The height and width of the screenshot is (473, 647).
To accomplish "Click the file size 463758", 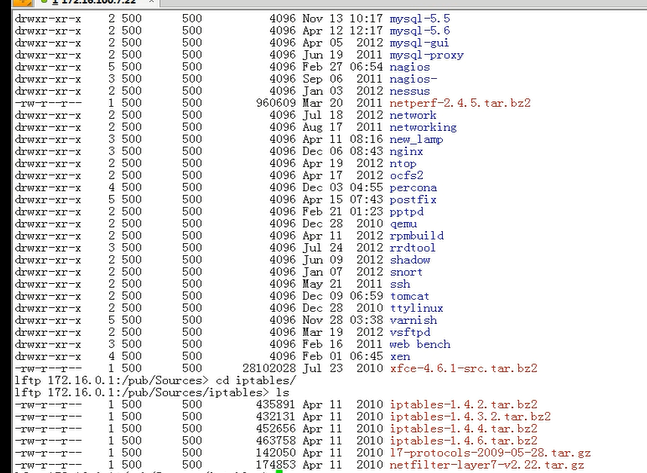I will pos(276,440).
